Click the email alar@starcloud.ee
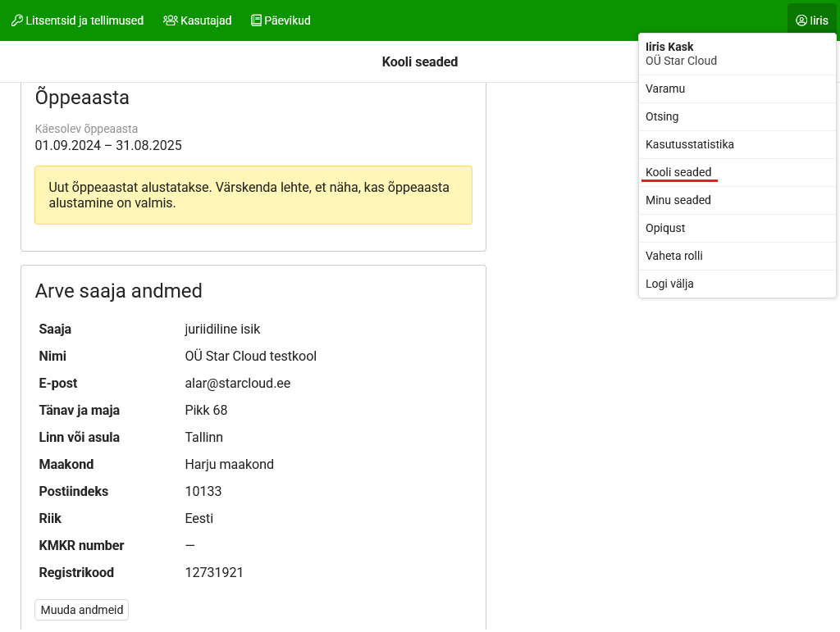840x632 pixels. point(238,384)
